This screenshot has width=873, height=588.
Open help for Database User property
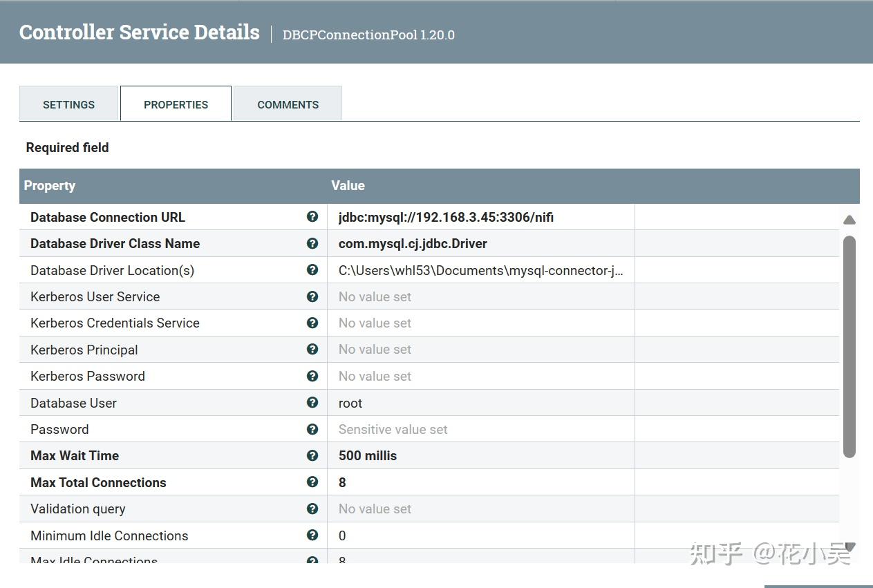point(312,403)
